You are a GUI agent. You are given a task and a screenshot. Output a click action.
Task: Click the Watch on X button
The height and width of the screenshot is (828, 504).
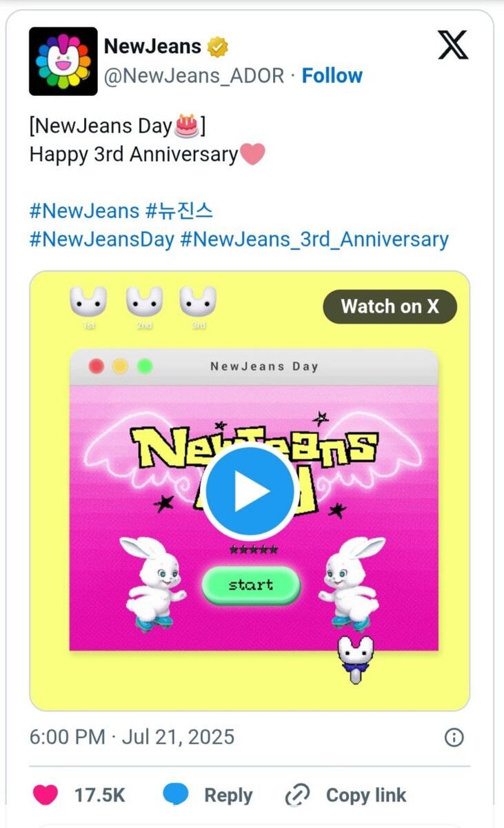[x=390, y=306]
